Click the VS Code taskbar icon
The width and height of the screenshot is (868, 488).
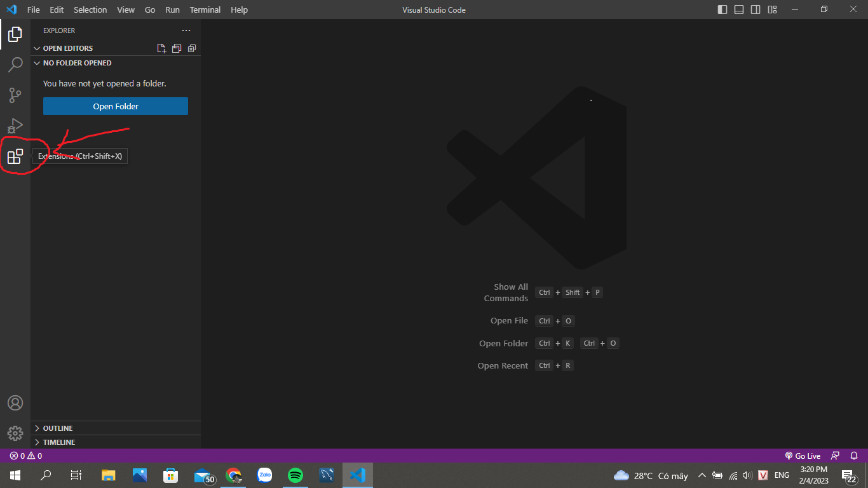point(358,475)
